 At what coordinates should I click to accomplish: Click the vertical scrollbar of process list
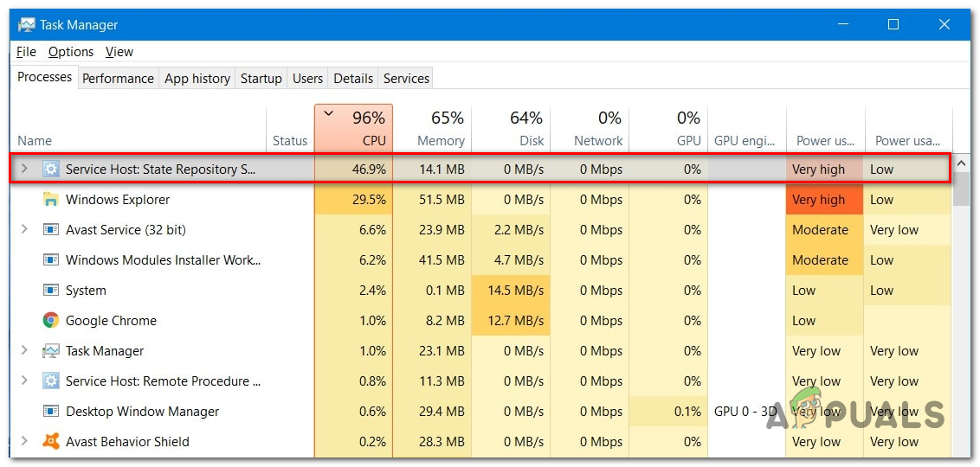pyautogui.click(x=961, y=303)
